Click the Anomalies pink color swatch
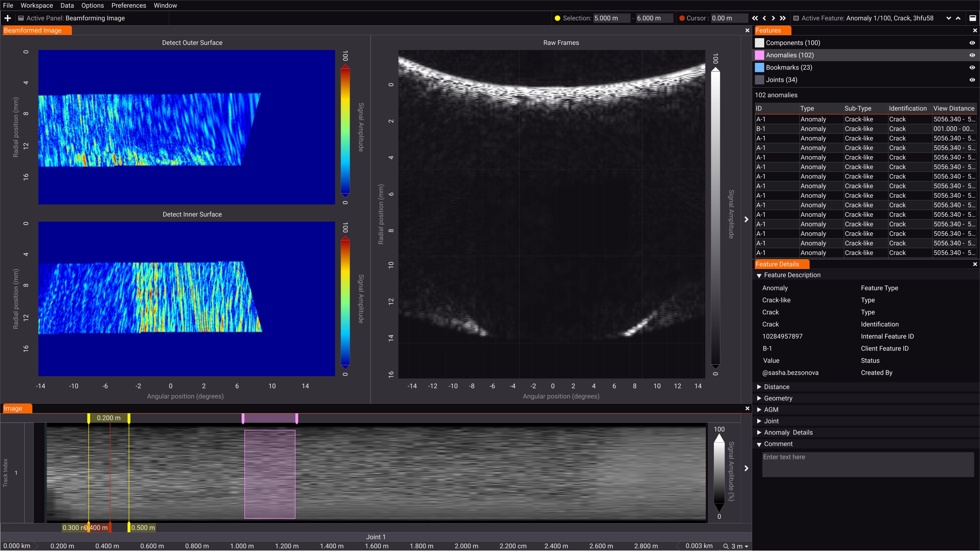 click(759, 55)
